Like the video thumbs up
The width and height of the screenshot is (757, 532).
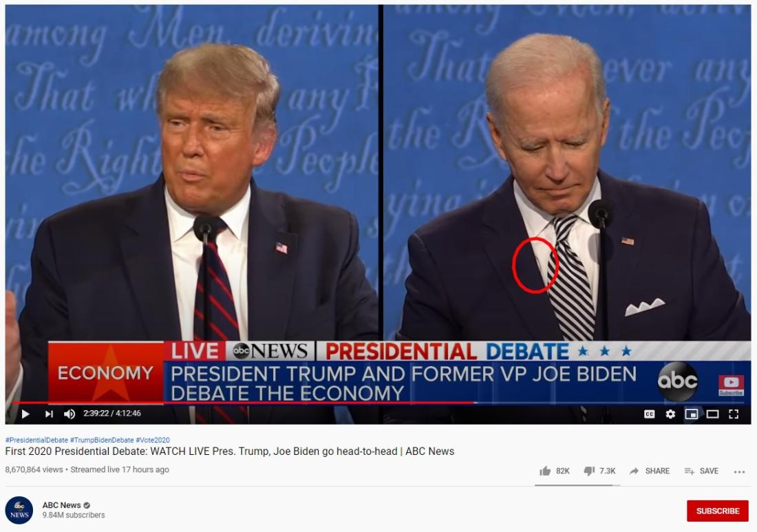point(555,471)
